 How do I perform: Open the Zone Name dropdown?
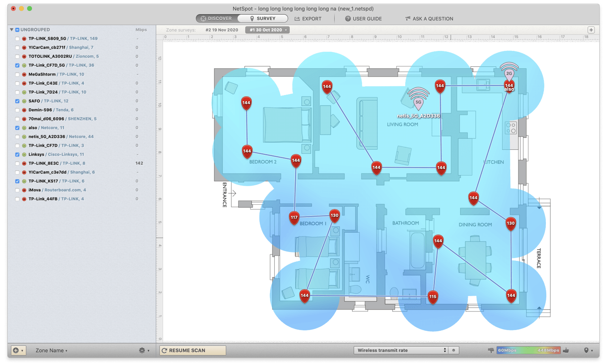click(51, 351)
